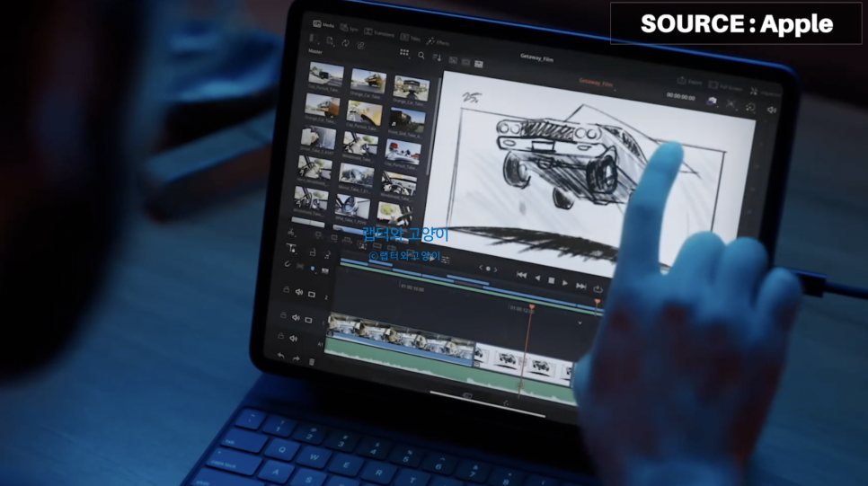Click the orange playhead in lower timeline
Screen dimensions: 868x486
[x=532, y=306]
